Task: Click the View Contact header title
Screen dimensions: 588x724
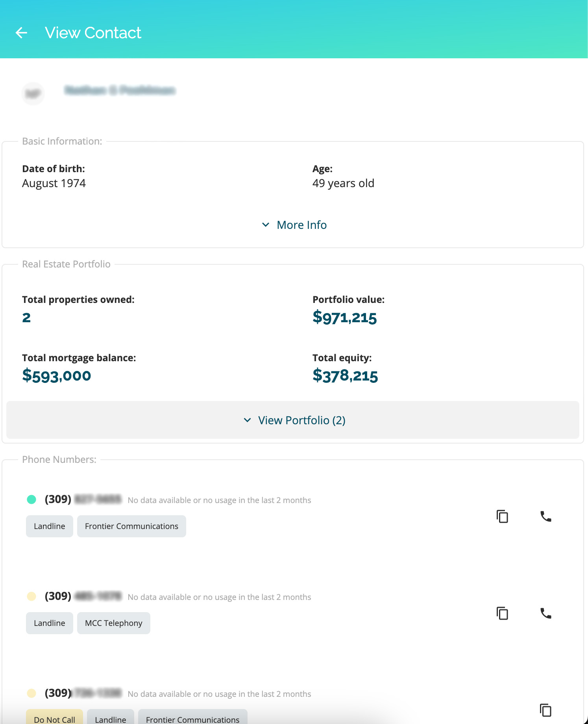Action: point(93,33)
